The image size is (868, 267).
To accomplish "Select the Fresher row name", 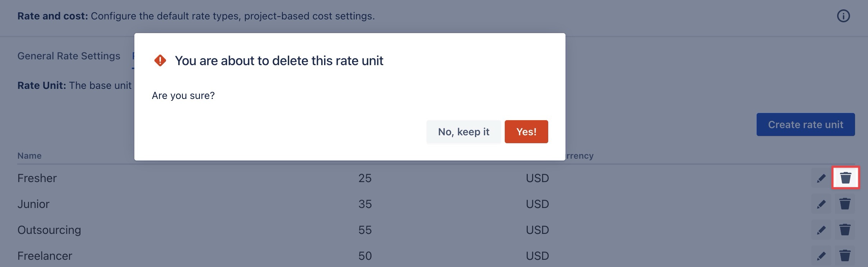I will (37, 178).
